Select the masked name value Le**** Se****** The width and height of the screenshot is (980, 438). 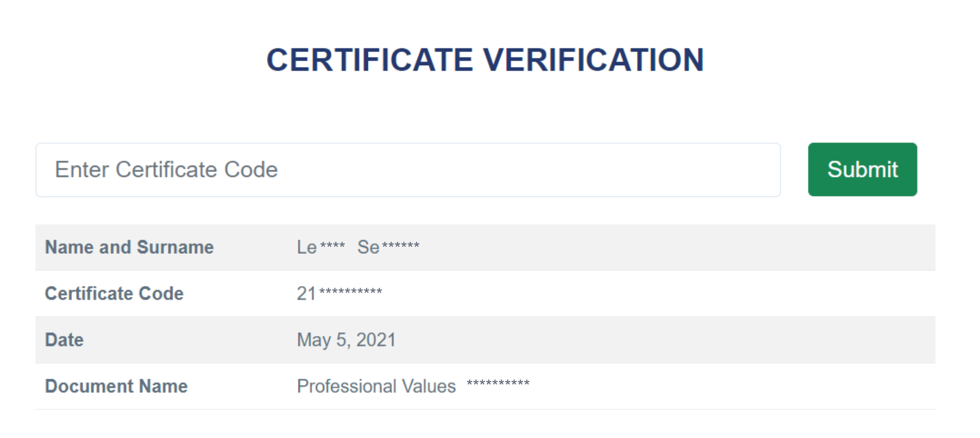(358, 247)
